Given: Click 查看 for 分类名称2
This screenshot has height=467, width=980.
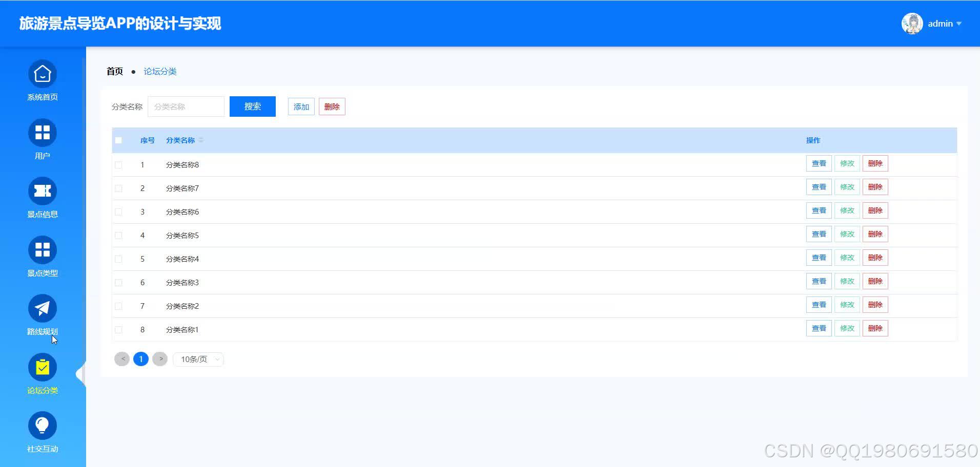Looking at the screenshot, I should [x=819, y=305].
